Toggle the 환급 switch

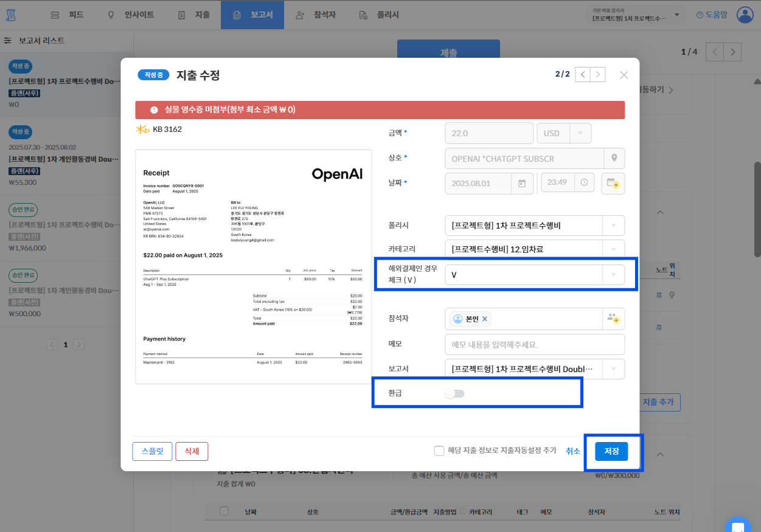click(454, 393)
